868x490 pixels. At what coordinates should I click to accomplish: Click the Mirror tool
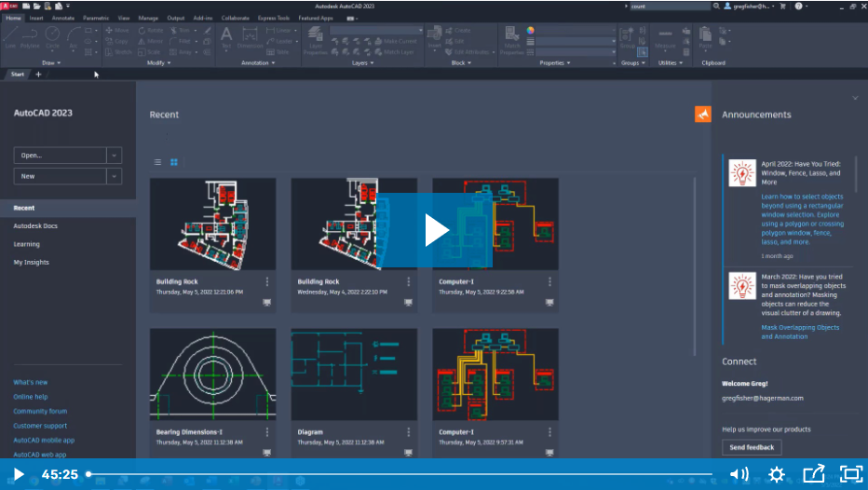151,42
